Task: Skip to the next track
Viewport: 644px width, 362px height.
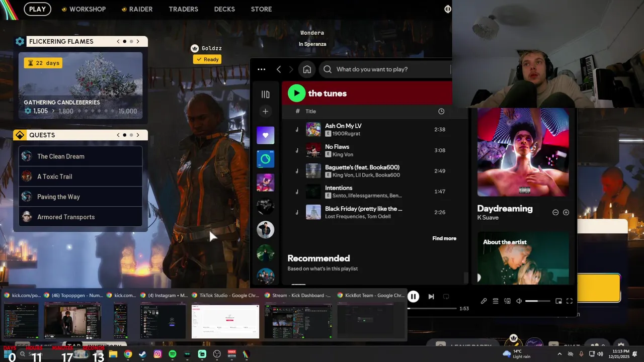Action: pos(431,297)
